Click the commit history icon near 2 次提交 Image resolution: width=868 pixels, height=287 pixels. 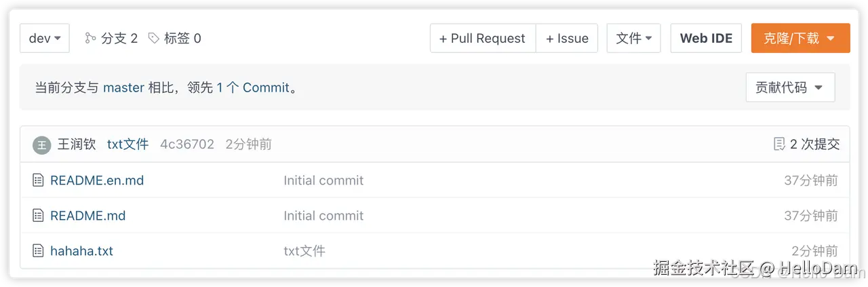coord(779,144)
